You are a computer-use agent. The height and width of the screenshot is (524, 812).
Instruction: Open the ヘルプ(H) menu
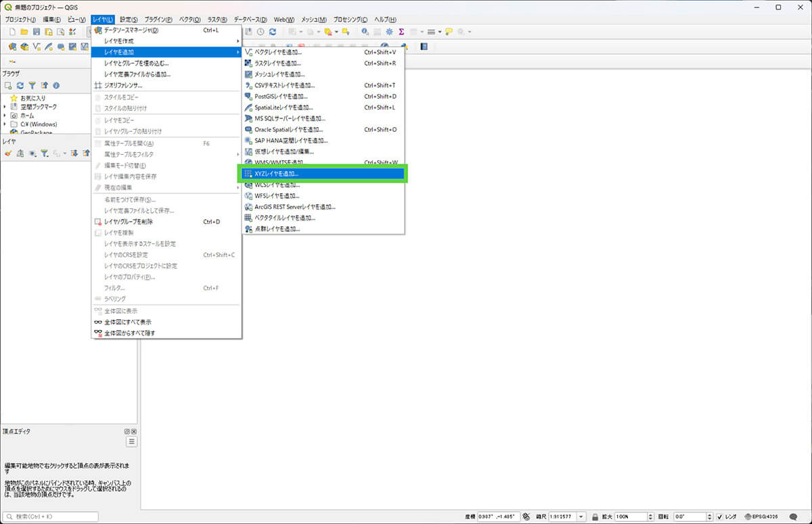(x=386, y=20)
